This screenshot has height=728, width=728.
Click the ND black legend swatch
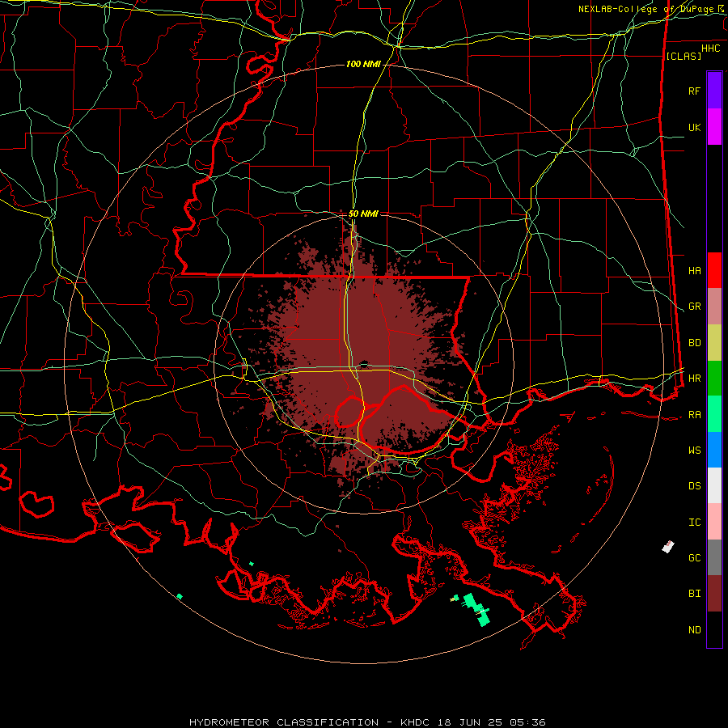[714, 629]
